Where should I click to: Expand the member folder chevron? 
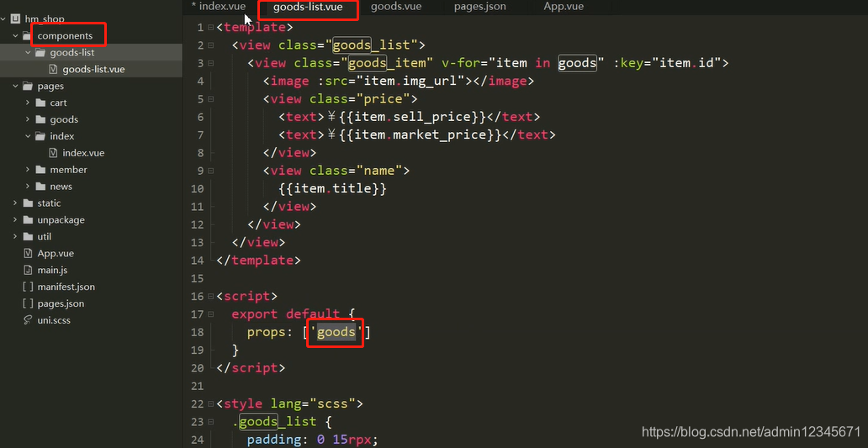pos(28,170)
